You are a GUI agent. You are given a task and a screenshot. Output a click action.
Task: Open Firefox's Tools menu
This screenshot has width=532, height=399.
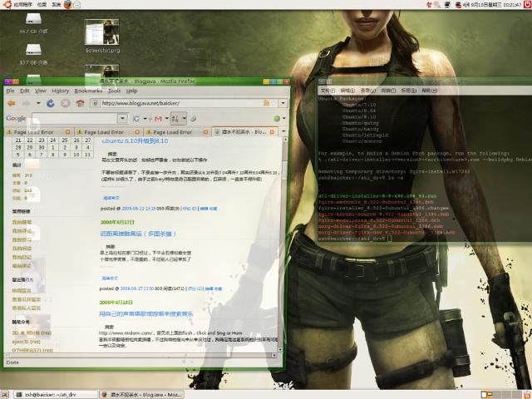click(115, 91)
